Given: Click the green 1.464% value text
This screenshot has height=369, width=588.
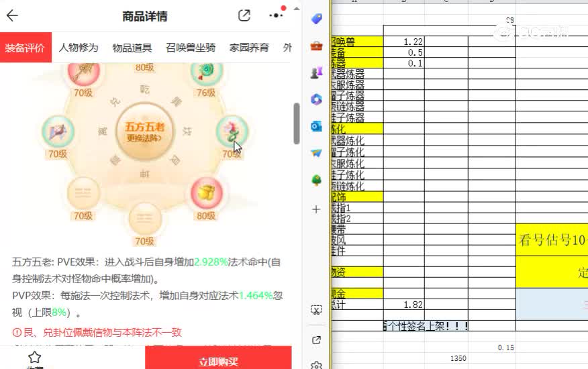Looking at the screenshot, I should click(256, 295).
